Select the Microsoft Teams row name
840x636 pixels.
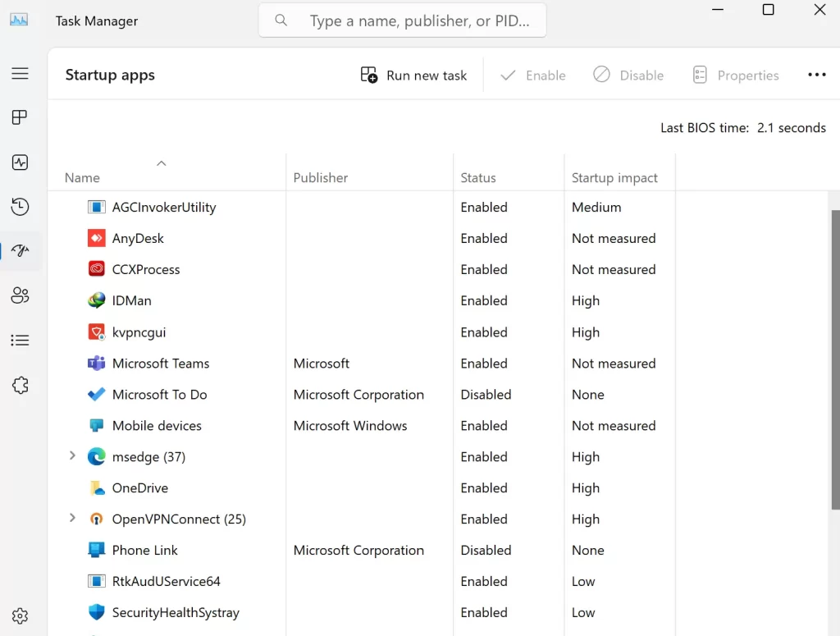[x=161, y=364]
